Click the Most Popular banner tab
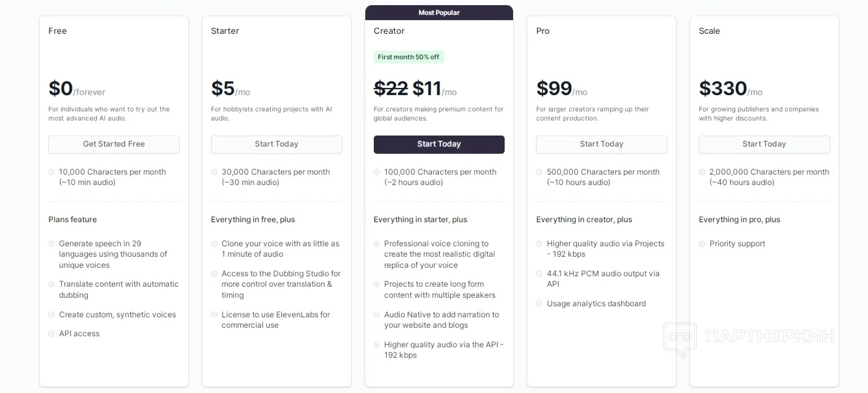 point(439,12)
